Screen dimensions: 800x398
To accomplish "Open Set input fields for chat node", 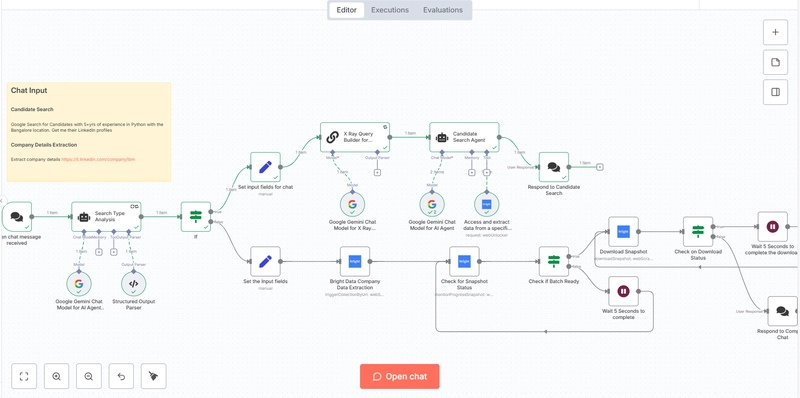I will point(265,167).
